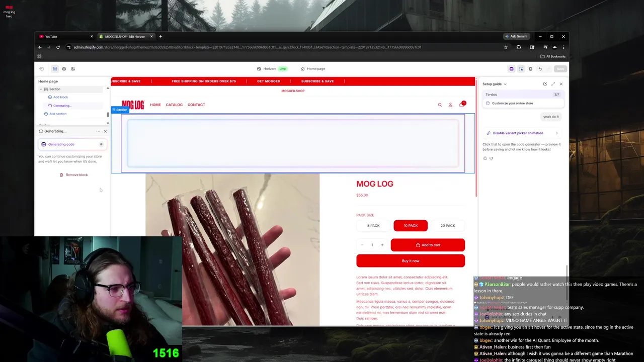
Task: Select the 5 PACK size option
Action: 373,226
